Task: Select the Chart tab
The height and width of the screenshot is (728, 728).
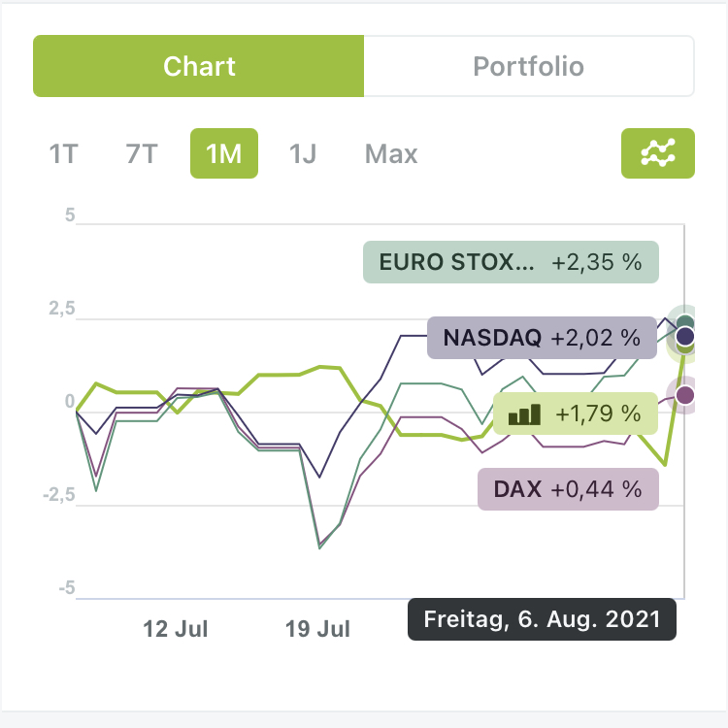Action: [x=199, y=67]
